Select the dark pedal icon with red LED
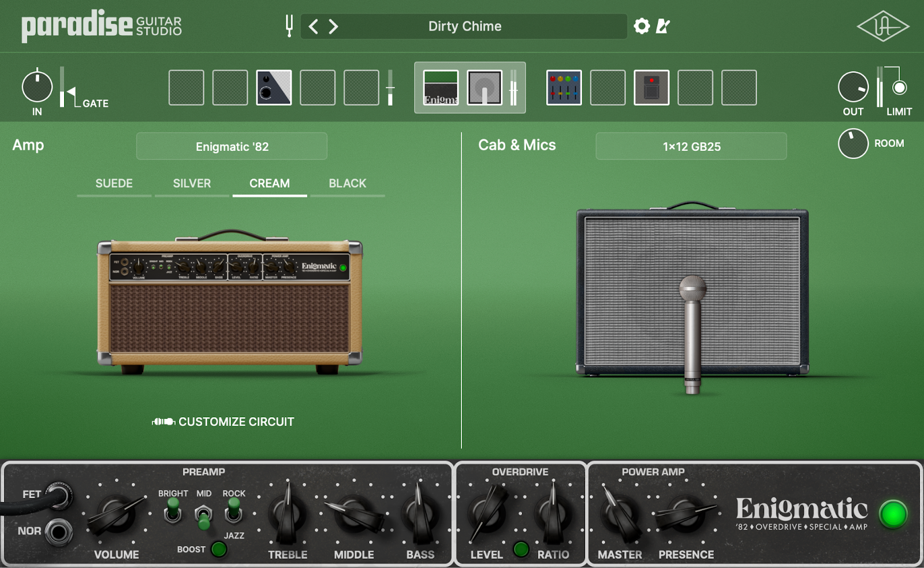This screenshot has height=568, width=924. pyautogui.click(x=651, y=88)
